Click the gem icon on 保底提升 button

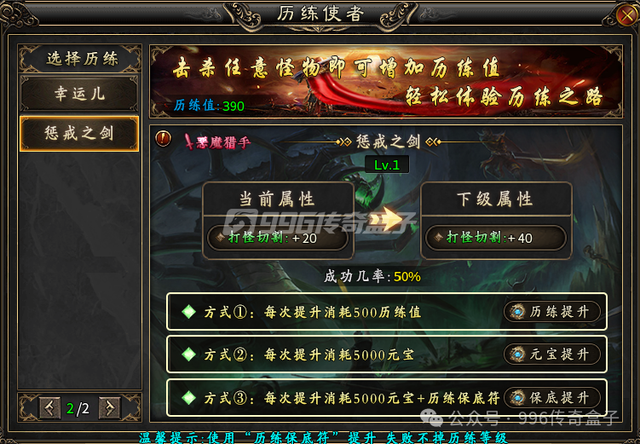click(518, 397)
